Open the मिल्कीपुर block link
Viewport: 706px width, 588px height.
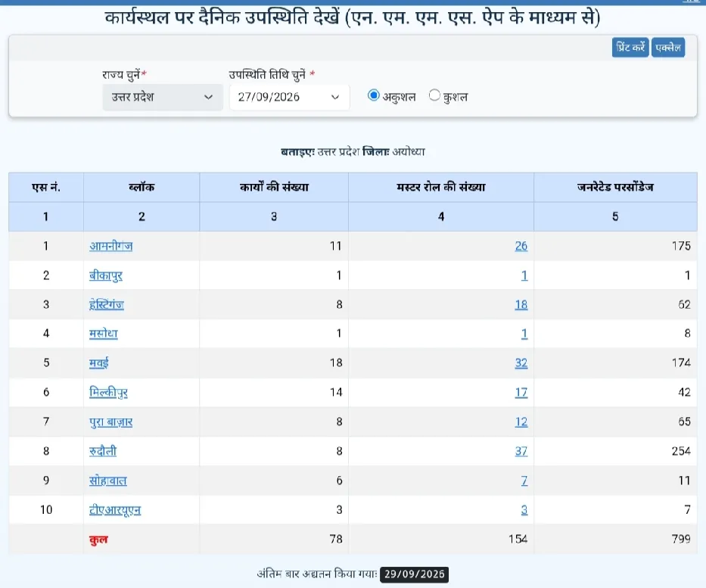point(108,393)
